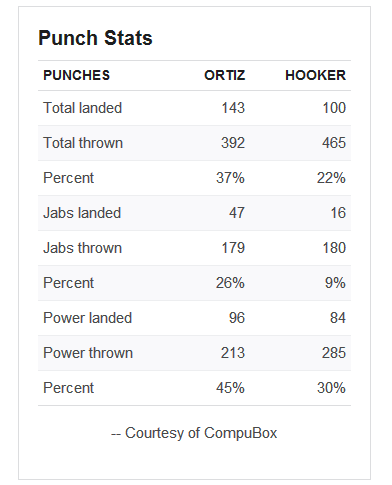Click Ortiz's 37% total percent cell
Viewport: 392px width, 485px height.
tap(230, 178)
